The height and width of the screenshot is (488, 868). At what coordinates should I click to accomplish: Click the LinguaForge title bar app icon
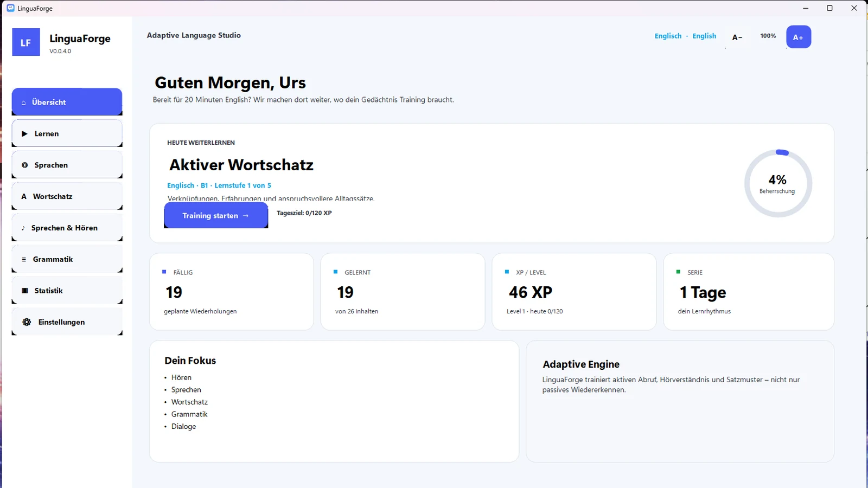tap(10, 8)
